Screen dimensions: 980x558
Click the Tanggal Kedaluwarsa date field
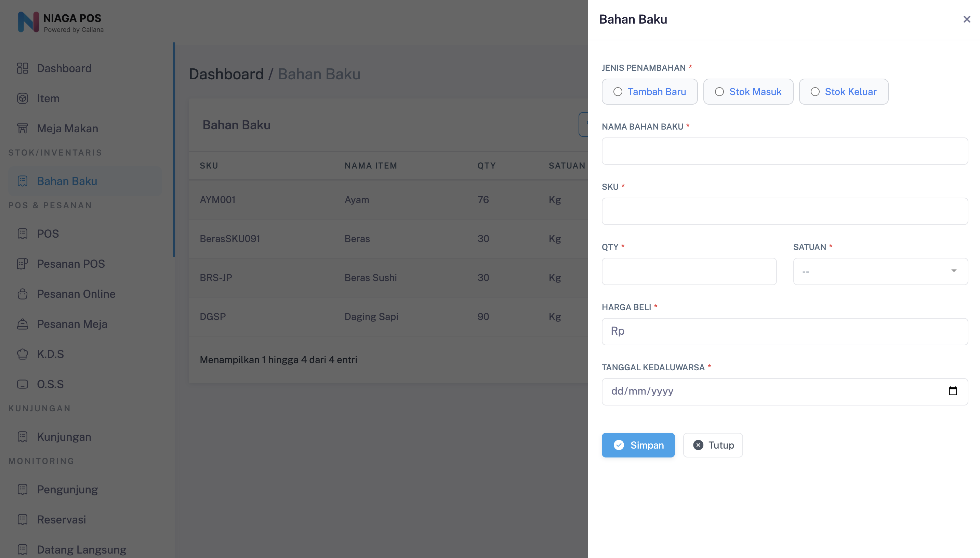pyautogui.click(x=767, y=391)
